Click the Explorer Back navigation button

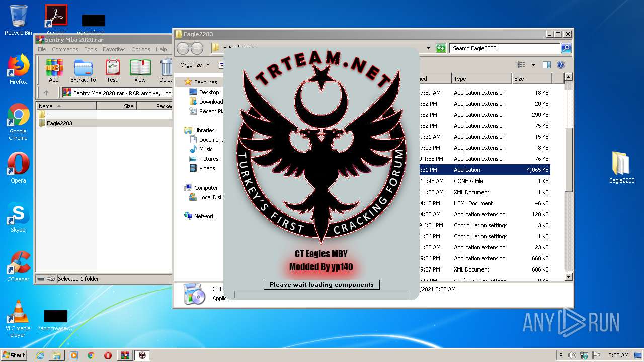(183, 48)
